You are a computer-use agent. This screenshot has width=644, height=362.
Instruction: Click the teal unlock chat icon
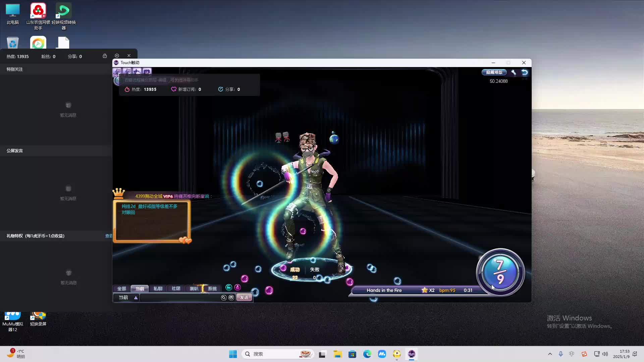tap(229, 288)
